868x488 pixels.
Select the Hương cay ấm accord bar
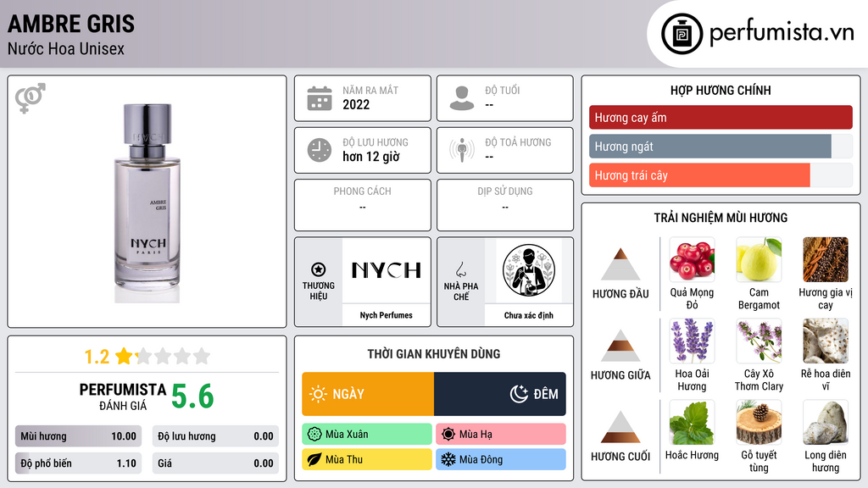tap(721, 117)
